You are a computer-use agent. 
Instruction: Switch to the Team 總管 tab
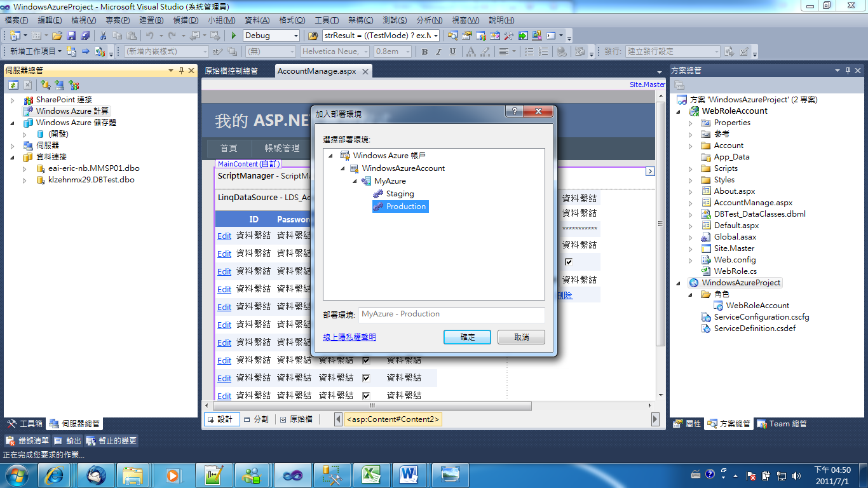pyautogui.click(x=782, y=424)
